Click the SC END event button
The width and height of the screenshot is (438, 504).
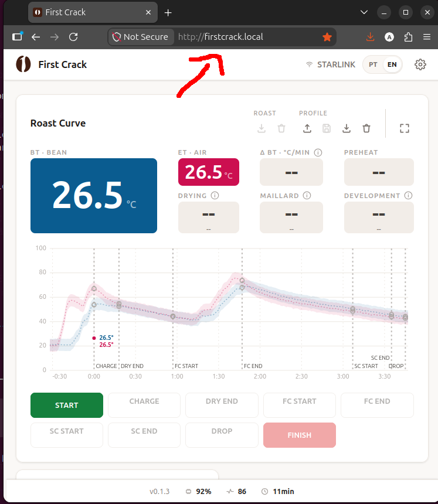tap(144, 435)
